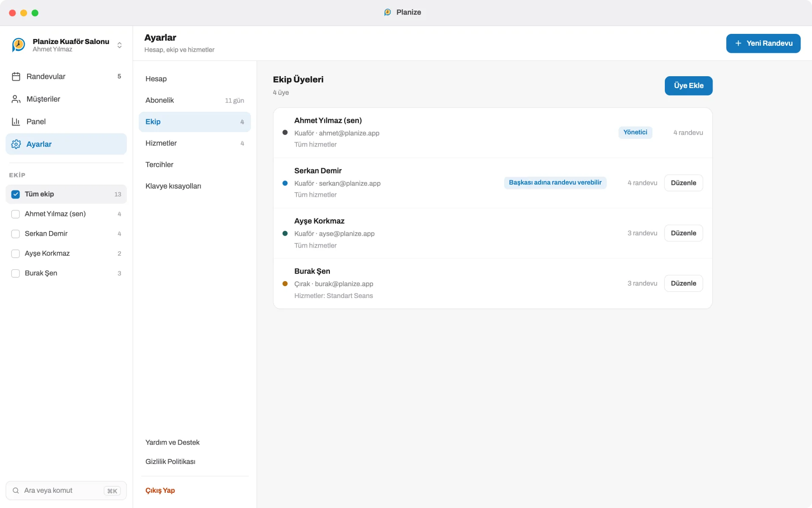Open the Hizmetler settings section
The height and width of the screenshot is (508, 812).
[195, 143]
